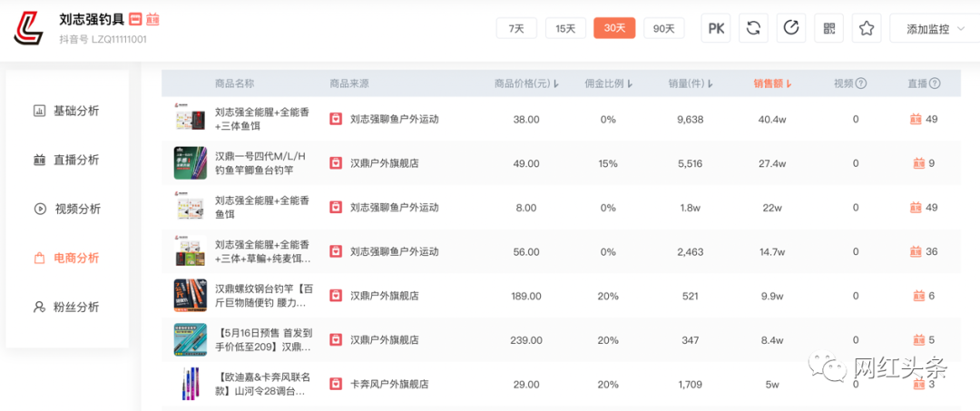Select the 15天 time range
Viewport: 980px width, 411px height.
[x=565, y=28]
